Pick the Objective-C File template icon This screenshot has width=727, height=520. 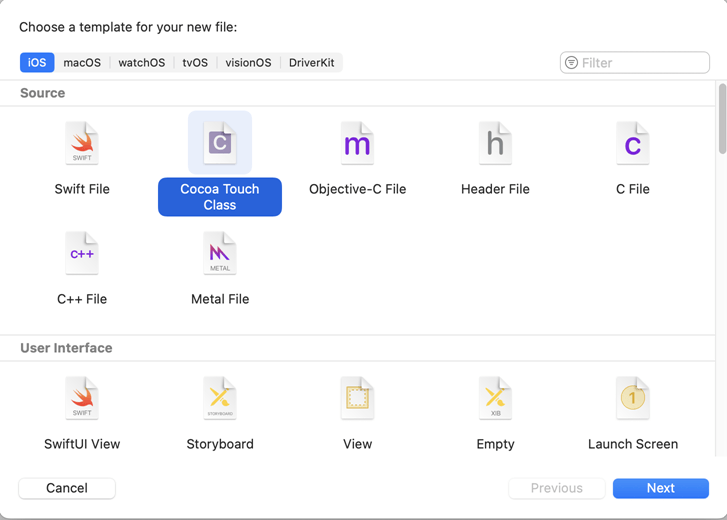(x=357, y=144)
